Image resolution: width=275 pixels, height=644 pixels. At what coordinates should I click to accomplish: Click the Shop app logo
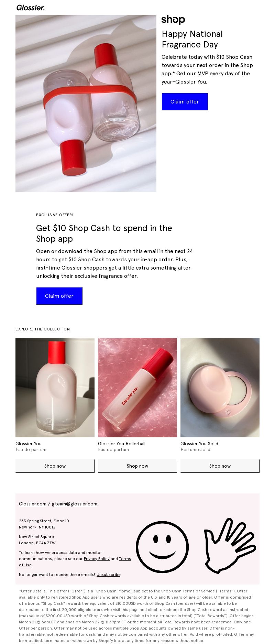point(173,20)
